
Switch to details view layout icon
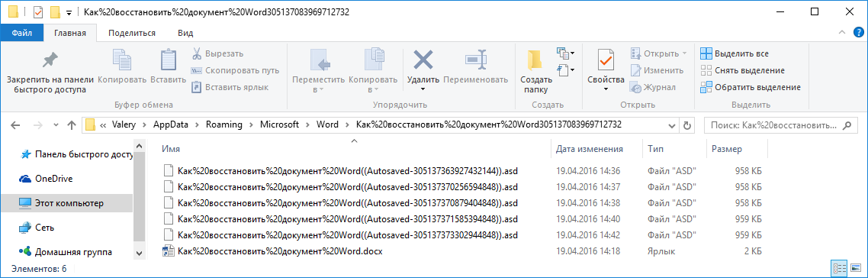(839, 269)
